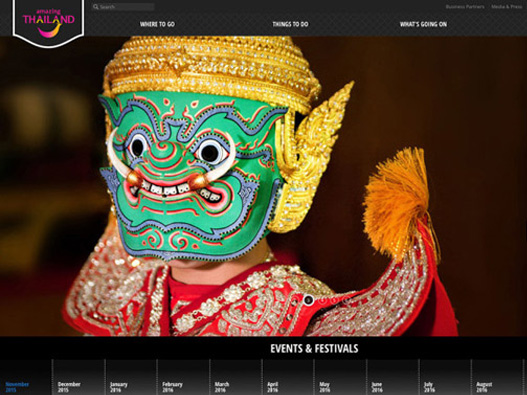Focus the Search input field
The height and width of the screenshot is (395, 527).
[x=123, y=7]
